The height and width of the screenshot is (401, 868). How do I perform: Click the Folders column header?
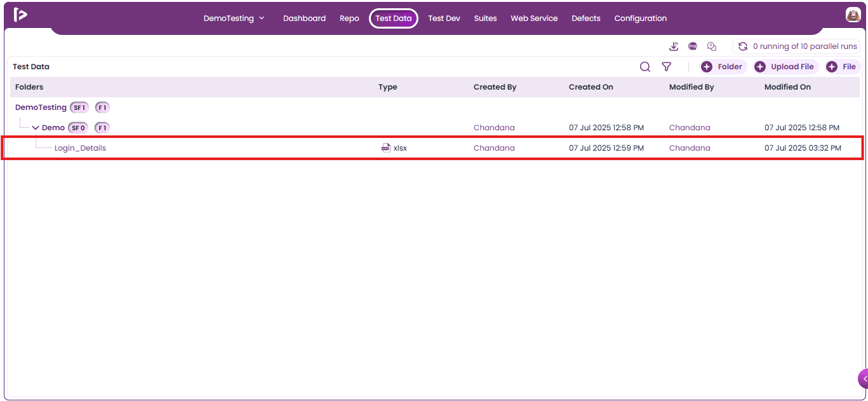[x=29, y=87]
